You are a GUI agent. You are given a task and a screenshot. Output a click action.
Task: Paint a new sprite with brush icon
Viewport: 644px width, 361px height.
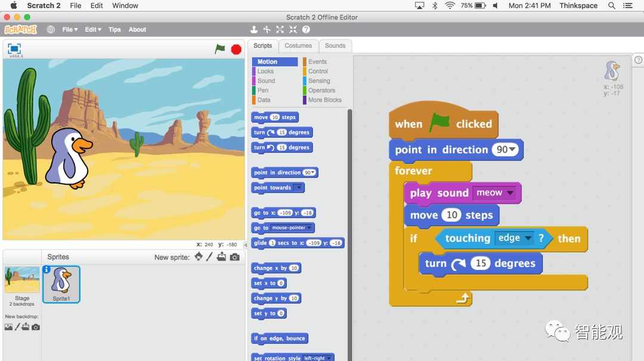tap(209, 257)
